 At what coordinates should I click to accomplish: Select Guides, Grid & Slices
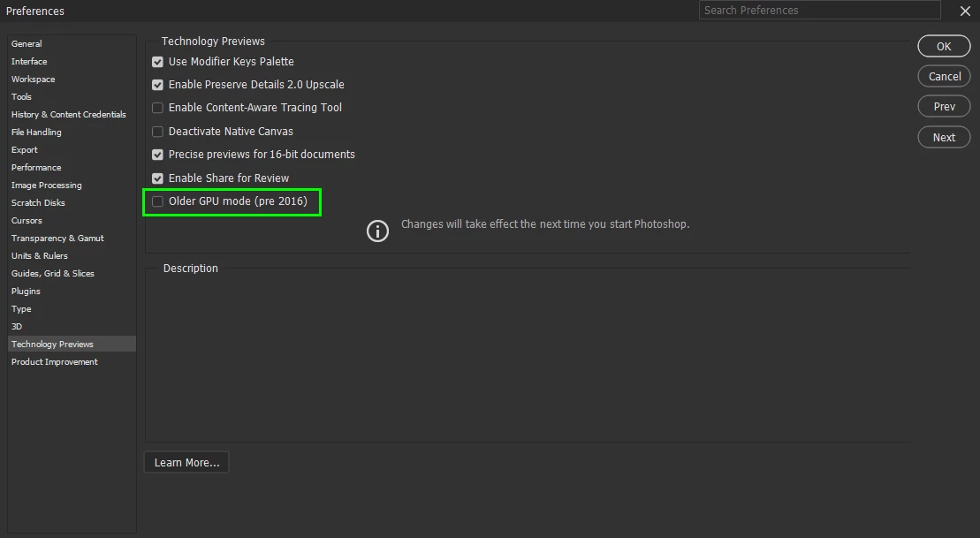pos(72,273)
